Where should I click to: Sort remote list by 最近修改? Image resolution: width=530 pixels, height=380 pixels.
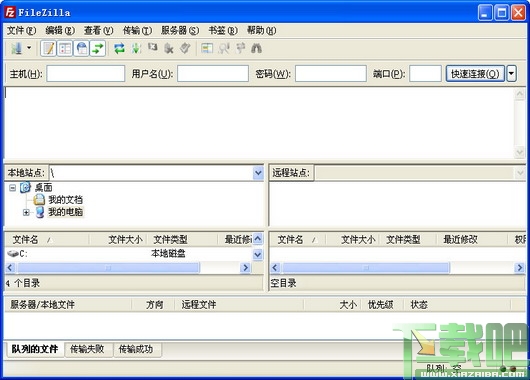point(473,240)
